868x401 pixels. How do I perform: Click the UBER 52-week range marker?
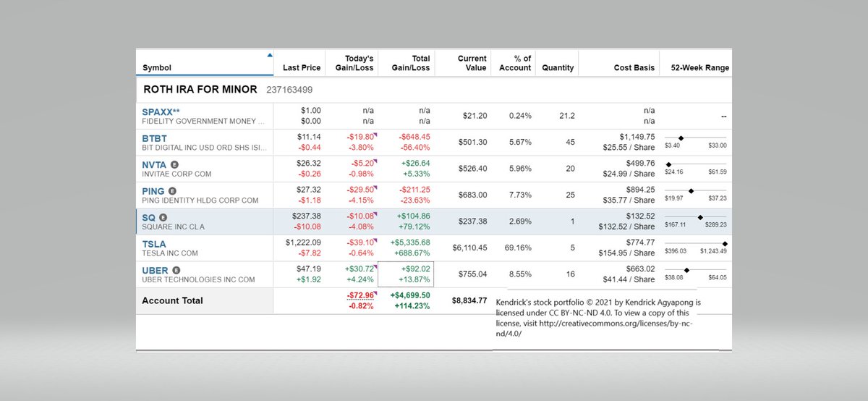point(686,270)
